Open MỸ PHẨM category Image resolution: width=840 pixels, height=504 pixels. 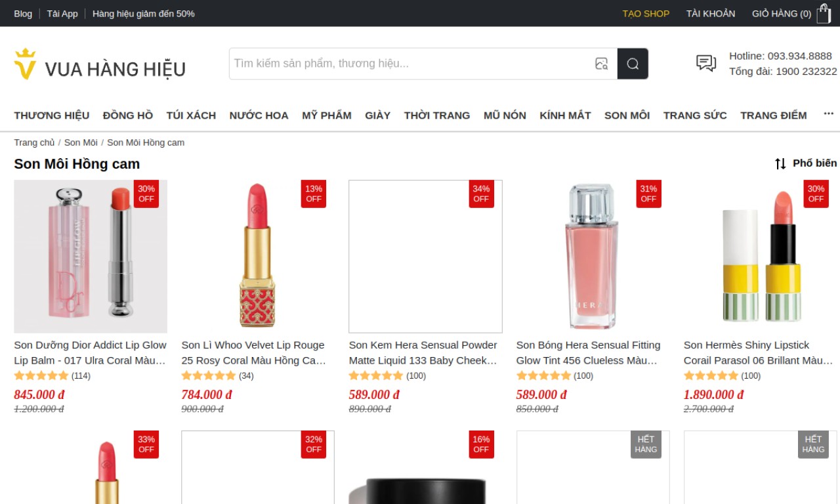click(327, 115)
